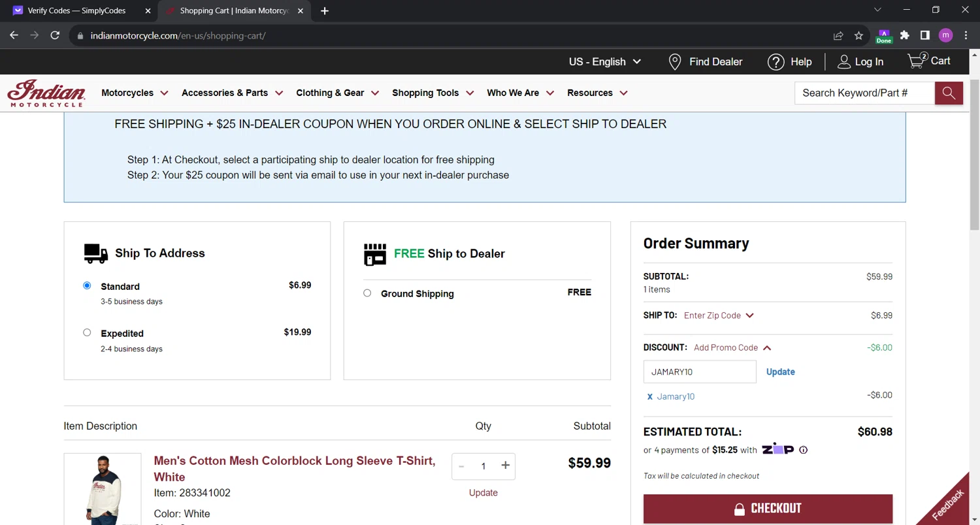Increase quantity with plus button
The width and height of the screenshot is (980, 525).
(x=505, y=466)
